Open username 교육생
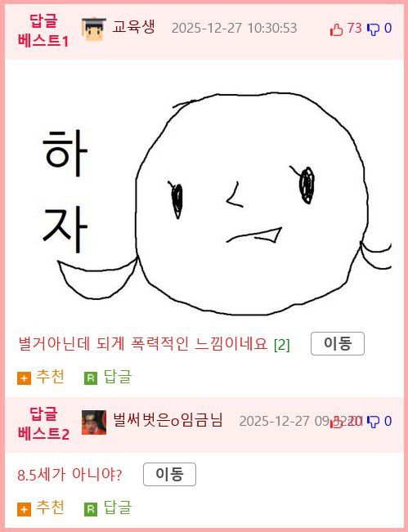 point(134,27)
